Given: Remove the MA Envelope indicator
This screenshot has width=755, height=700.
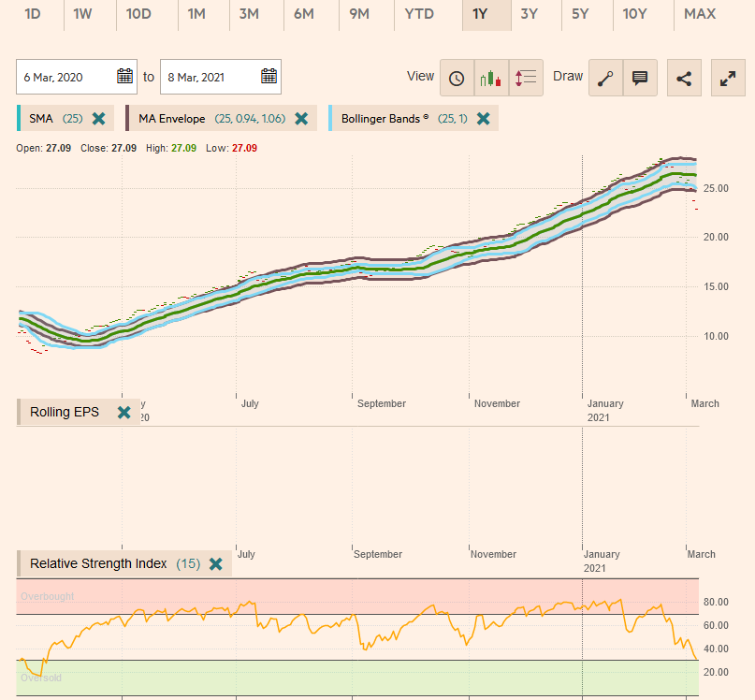Looking at the screenshot, I should coord(301,119).
